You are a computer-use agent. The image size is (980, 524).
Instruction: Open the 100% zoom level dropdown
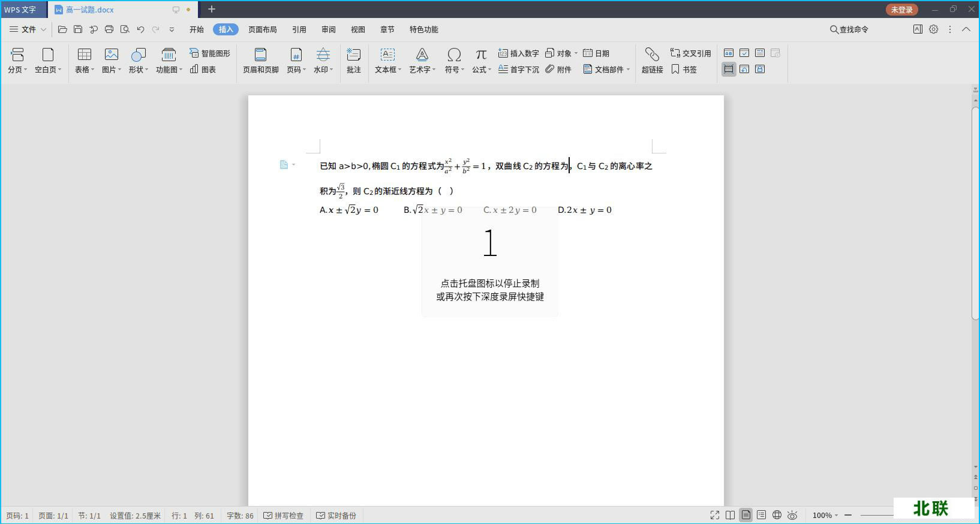(825, 516)
